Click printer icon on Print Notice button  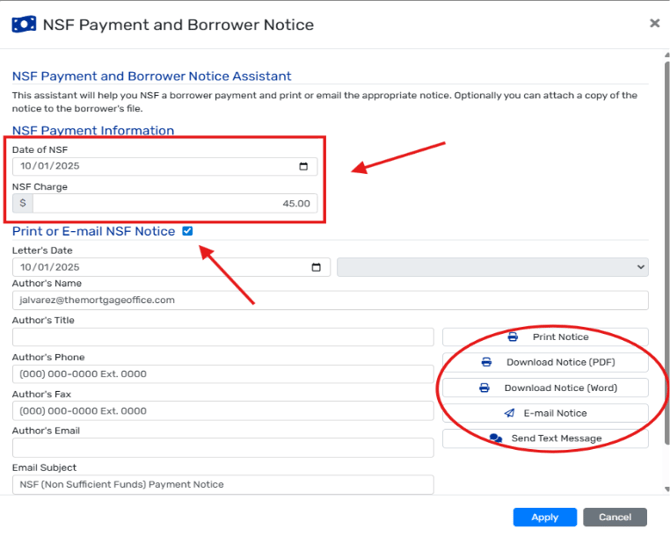[x=513, y=337]
